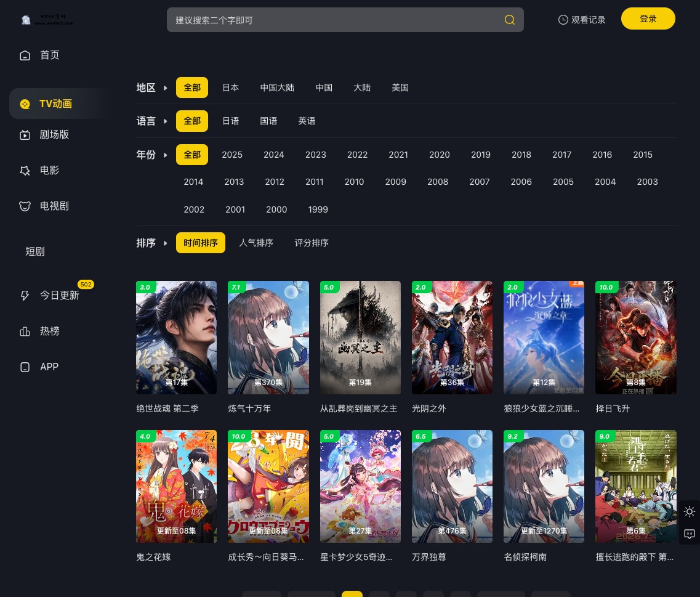Open 短剧 section

(x=35, y=251)
